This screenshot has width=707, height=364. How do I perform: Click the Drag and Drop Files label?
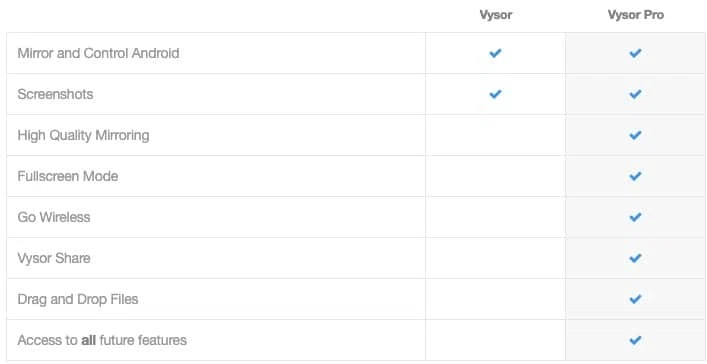pyautogui.click(x=78, y=299)
